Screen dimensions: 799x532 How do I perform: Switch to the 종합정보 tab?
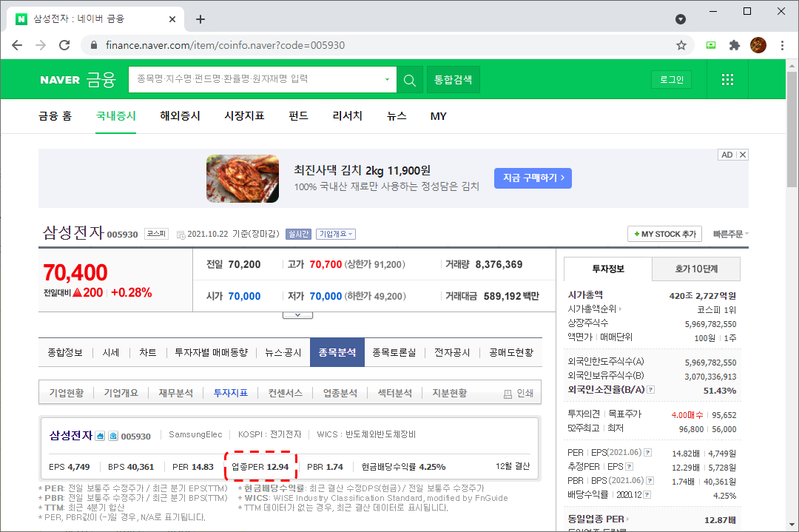tap(64, 353)
